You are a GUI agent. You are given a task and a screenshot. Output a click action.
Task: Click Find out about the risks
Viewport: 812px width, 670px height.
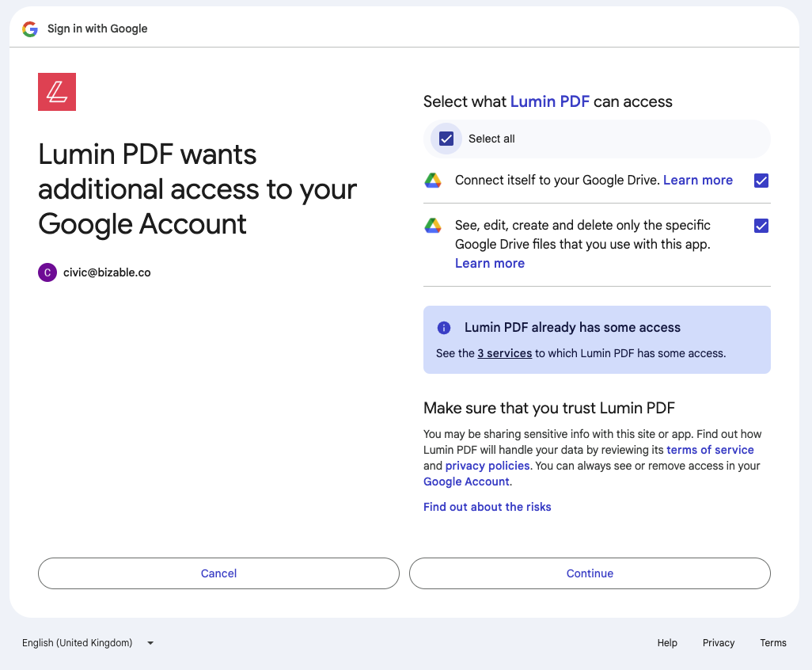tap(487, 507)
